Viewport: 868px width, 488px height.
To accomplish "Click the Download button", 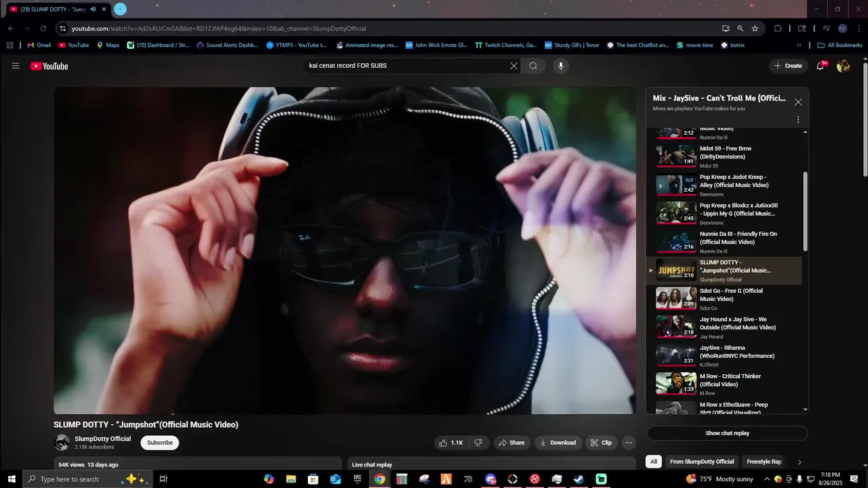I will (x=557, y=443).
